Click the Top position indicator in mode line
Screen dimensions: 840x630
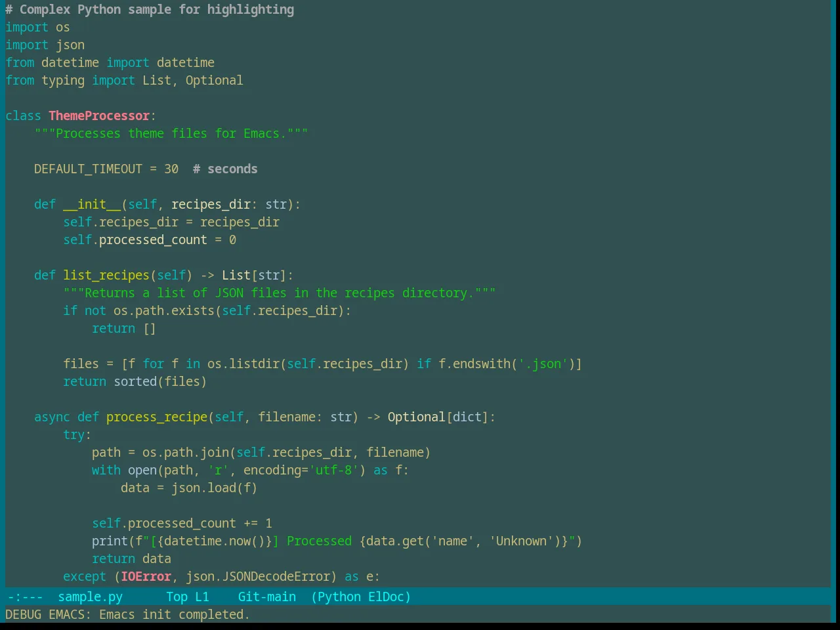(x=177, y=597)
